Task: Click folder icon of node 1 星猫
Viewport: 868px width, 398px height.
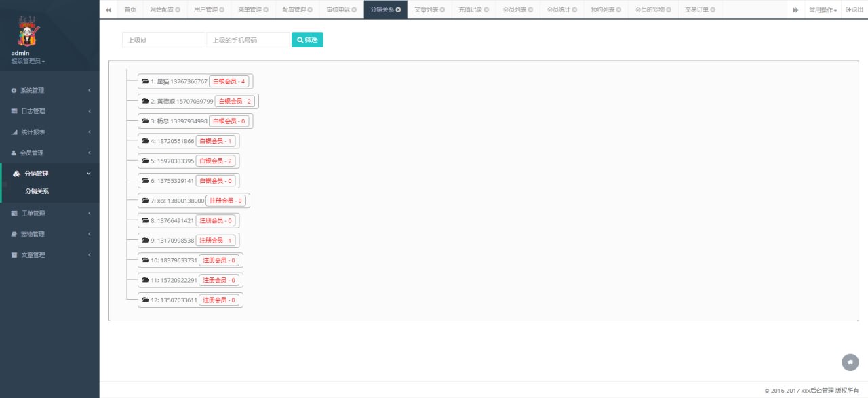Action: [145, 81]
